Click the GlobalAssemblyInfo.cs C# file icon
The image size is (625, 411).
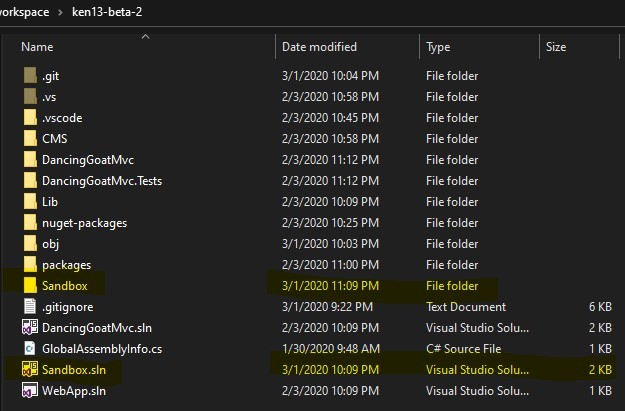coord(30,348)
